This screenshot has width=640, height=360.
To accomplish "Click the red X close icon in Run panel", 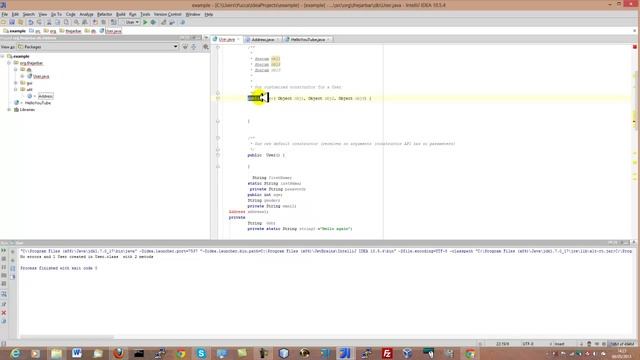I will 4,313.
